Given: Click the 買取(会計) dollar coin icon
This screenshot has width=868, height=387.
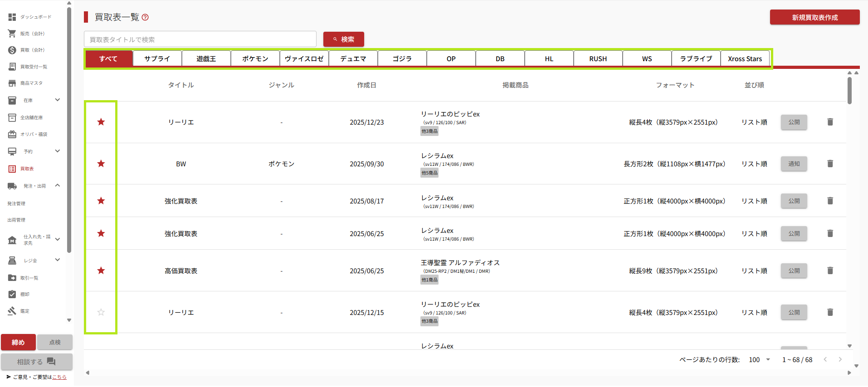Looking at the screenshot, I should [x=12, y=50].
